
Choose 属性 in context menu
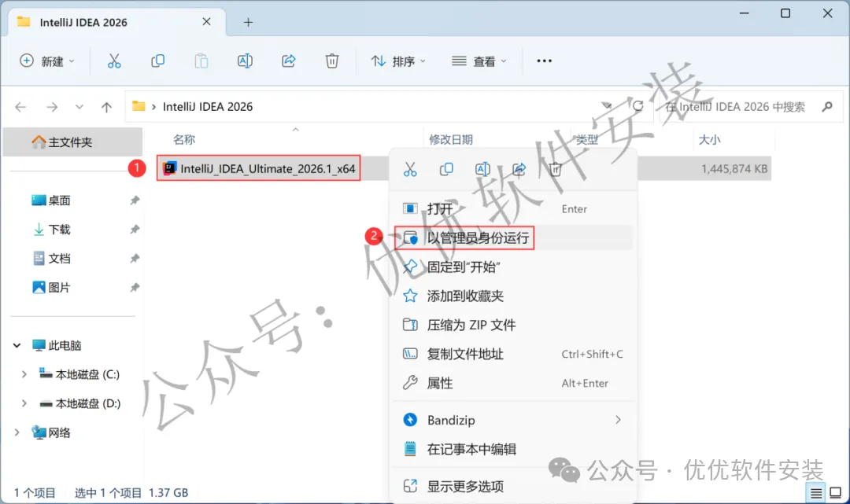point(513,383)
